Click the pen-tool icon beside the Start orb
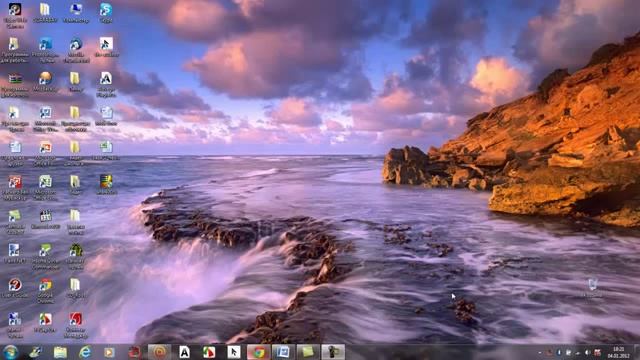Viewport: 640px width, 360px height. coord(35,352)
